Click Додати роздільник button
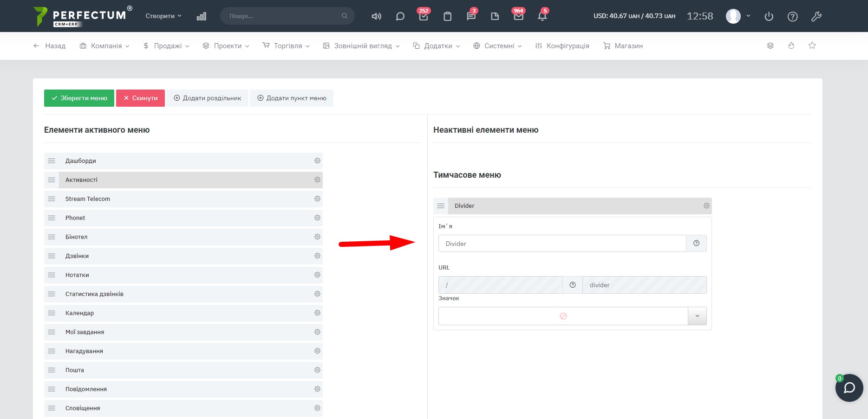Screen dimensions: 868x419 click(207, 98)
